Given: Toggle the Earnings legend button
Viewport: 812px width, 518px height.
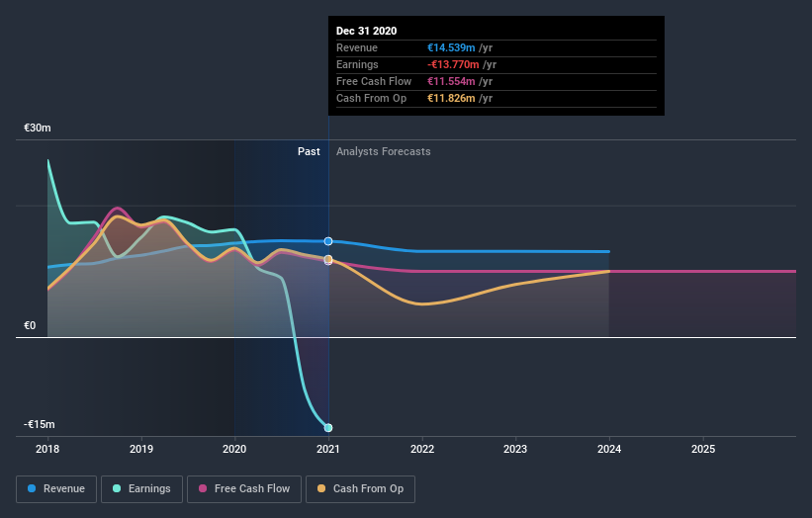Looking at the screenshot, I should click(x=141, y=489).
